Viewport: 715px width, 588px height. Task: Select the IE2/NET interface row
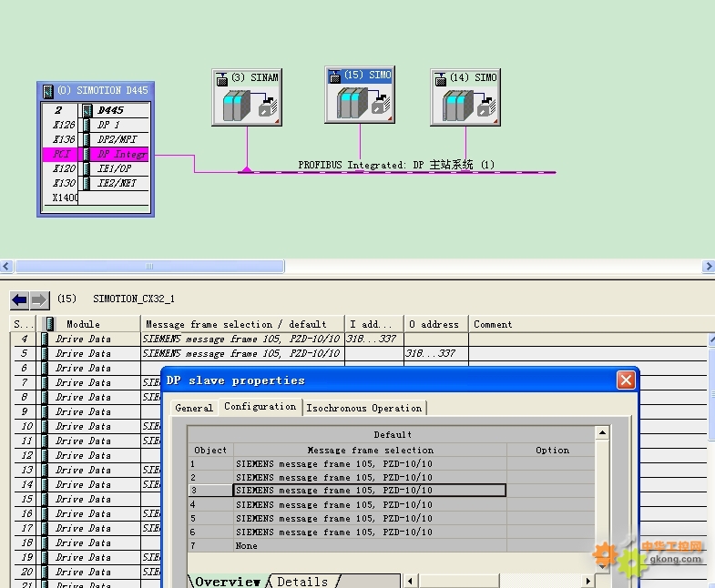click(96, 183)
